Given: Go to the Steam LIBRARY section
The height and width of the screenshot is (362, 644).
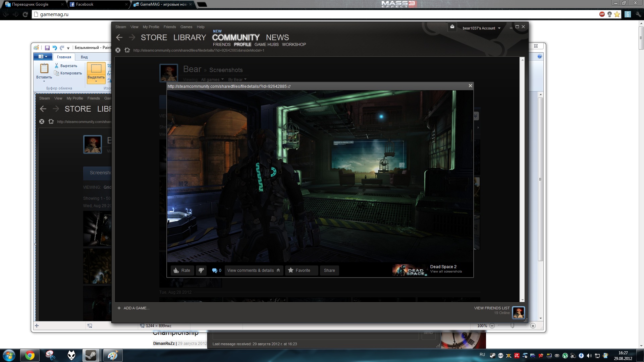Looking at the screenshot, I should coord(190,38).
